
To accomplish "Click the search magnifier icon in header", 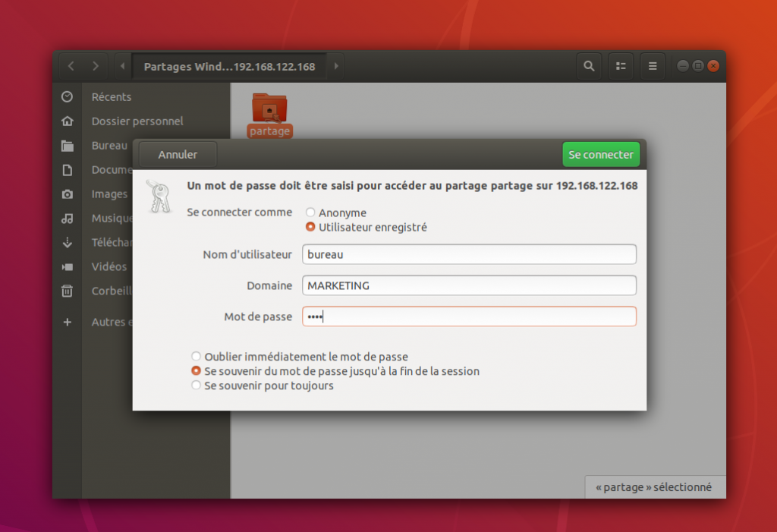I will (588, 66).
